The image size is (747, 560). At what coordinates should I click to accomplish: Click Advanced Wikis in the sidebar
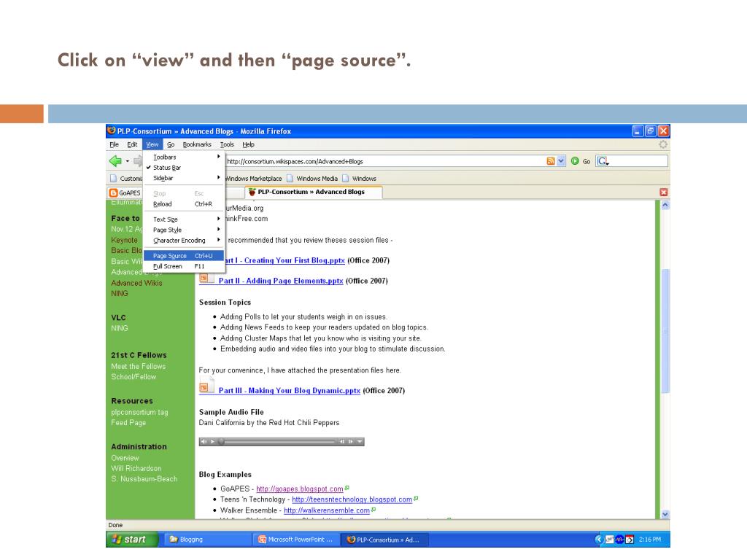[x=136, y=283]
